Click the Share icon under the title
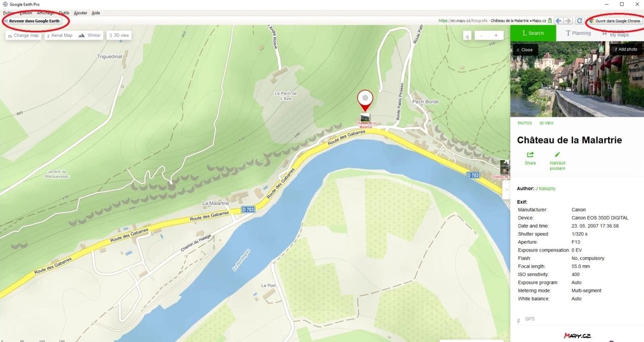The width and height of the screenshot is (644, 342). tap(530, 155)
